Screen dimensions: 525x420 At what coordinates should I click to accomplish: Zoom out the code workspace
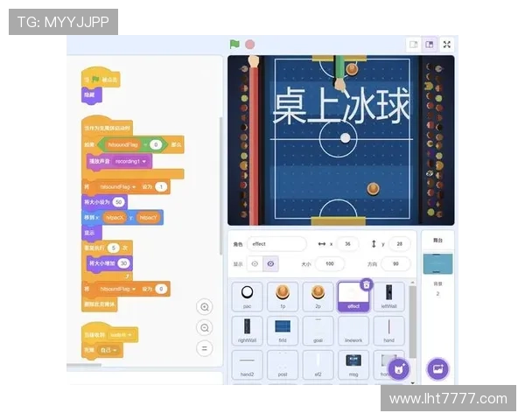[x=205, y=327]
